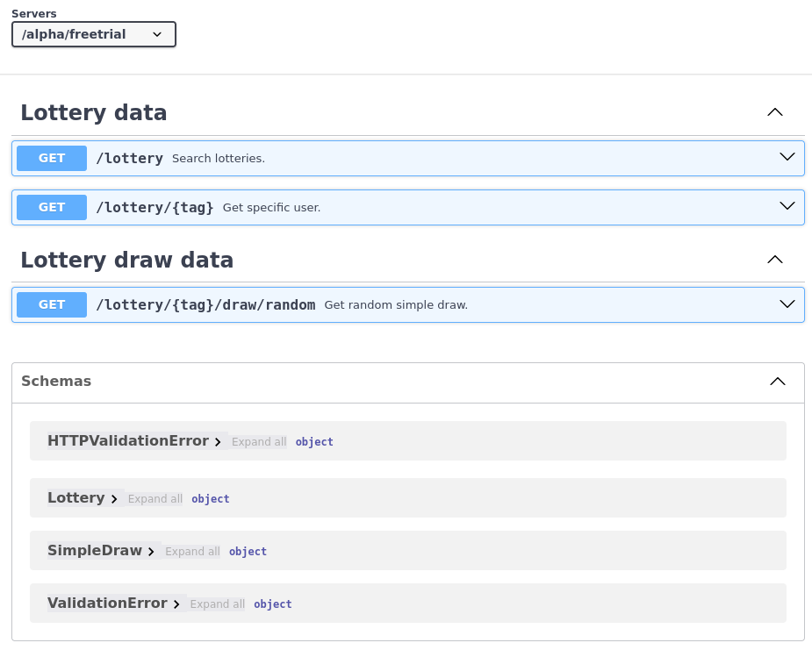Expand the /lottery/{tag}/draw/random endpoint arrow

coord(787,304)
